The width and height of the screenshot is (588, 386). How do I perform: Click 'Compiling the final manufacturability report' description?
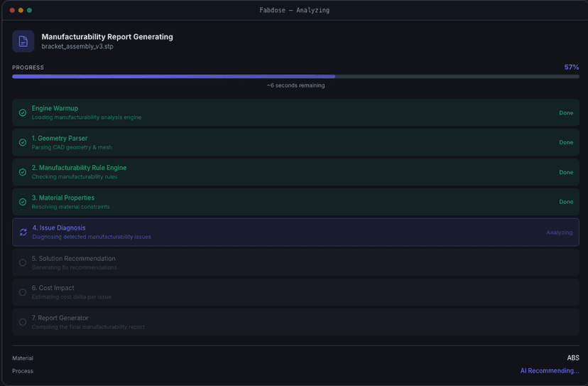click(x=88, y=327)
